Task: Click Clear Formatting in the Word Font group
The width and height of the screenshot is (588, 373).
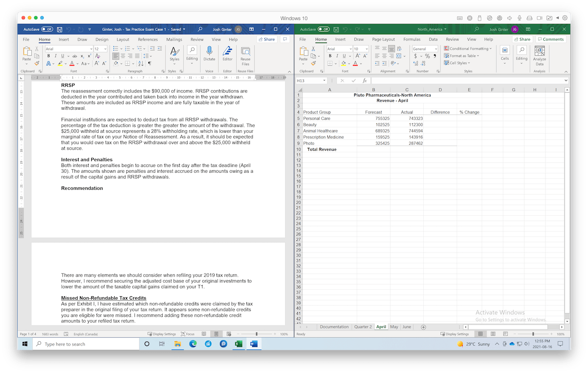Action: click(x=98, y=56)
